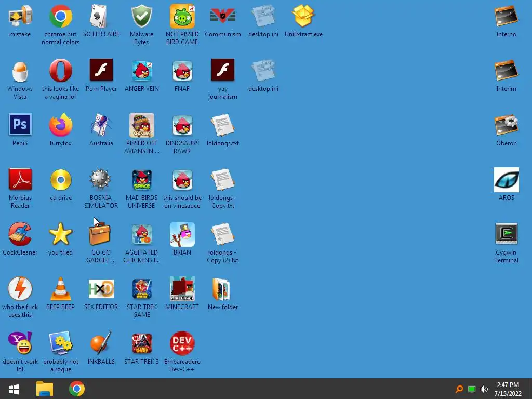Select the loldongs.txt file
The image size is (532, 399).
click(x=222, y=125)
